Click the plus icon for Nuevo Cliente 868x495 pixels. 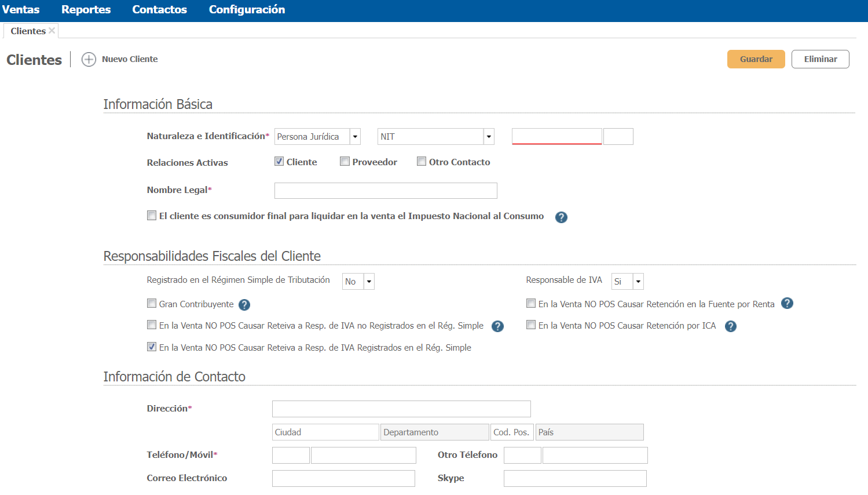(89, 60)
